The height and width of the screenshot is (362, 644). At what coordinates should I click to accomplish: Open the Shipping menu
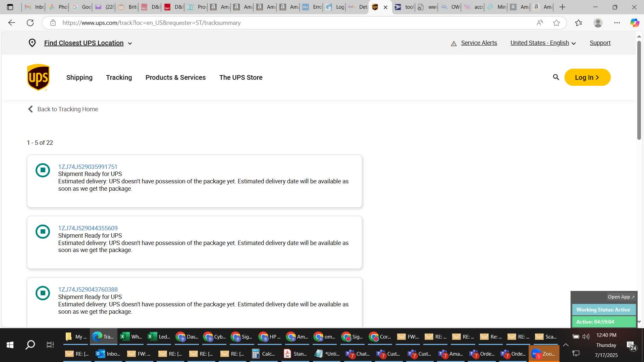click(x=79, y=77)
